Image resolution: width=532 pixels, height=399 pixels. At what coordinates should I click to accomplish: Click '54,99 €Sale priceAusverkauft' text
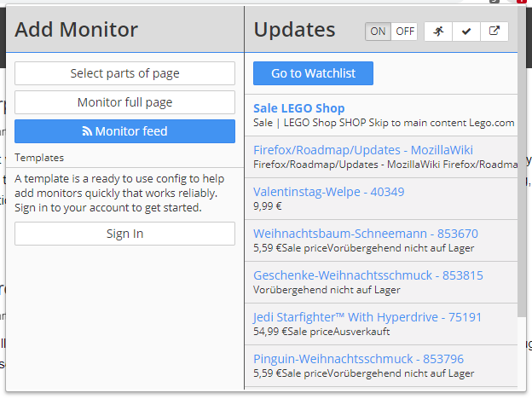[x=321, y=332]
